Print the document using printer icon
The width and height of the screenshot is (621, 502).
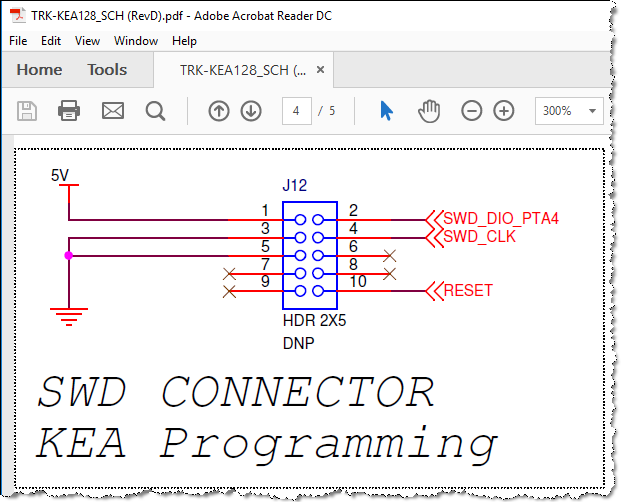pos(69,110)
